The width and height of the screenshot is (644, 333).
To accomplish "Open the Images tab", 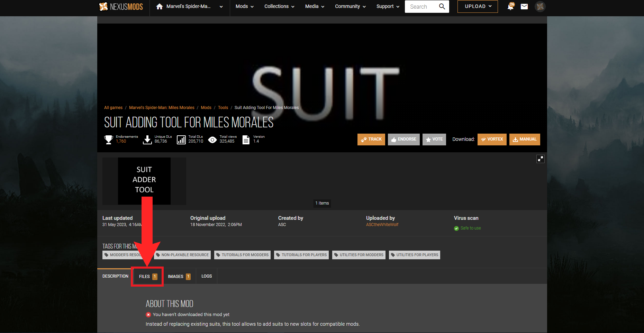I will tap(179, 276).
